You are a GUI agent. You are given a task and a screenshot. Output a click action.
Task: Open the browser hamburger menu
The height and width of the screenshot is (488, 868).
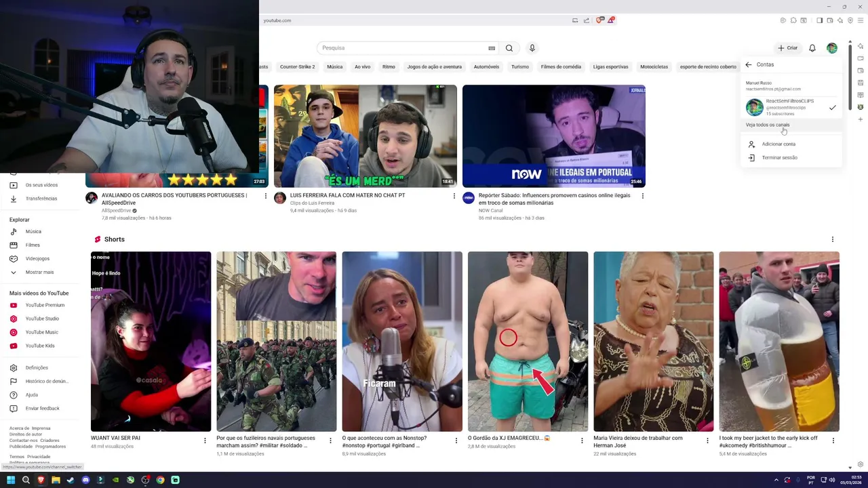coord(860,20)
